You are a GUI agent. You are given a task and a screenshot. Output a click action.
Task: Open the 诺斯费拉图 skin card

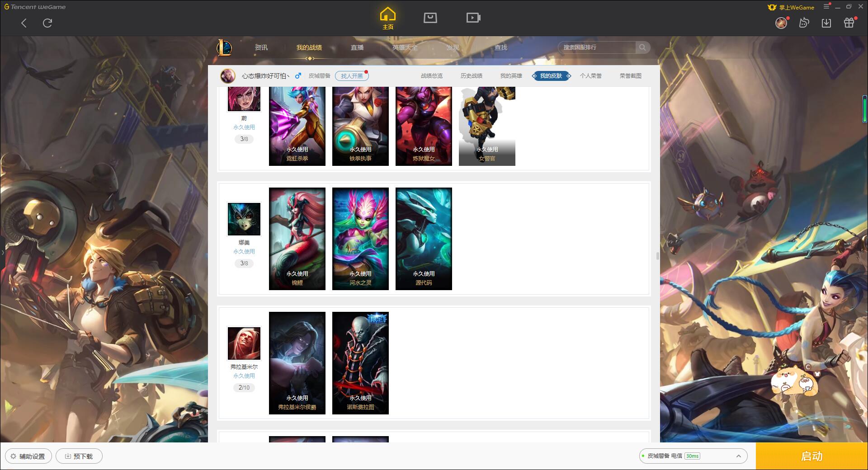tap(360, 363)
